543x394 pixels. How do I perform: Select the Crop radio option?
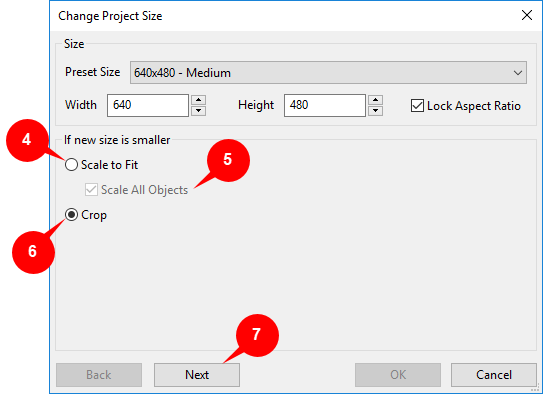(71, 215)
